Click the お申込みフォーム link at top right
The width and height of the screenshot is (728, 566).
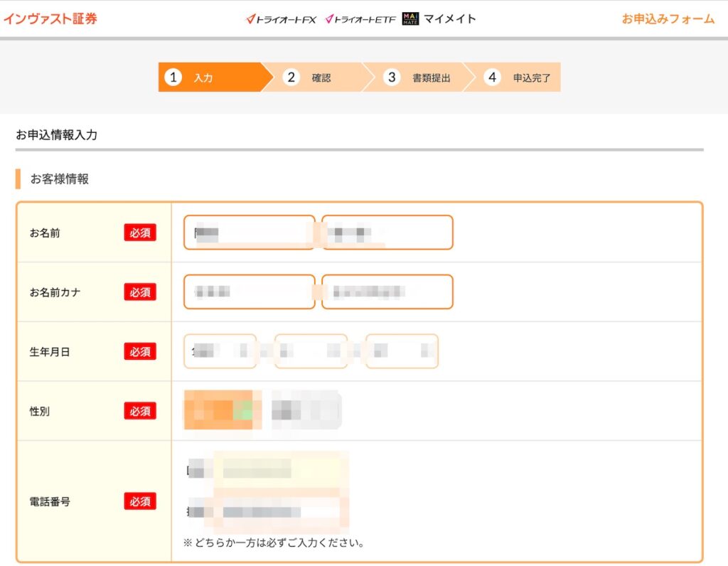[668, 19]
